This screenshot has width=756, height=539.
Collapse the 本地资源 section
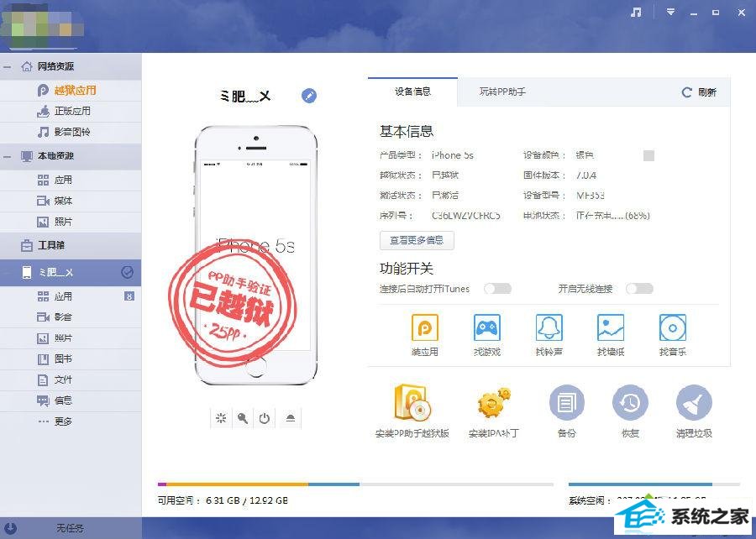pyautogui.click(x=8, y=156)
